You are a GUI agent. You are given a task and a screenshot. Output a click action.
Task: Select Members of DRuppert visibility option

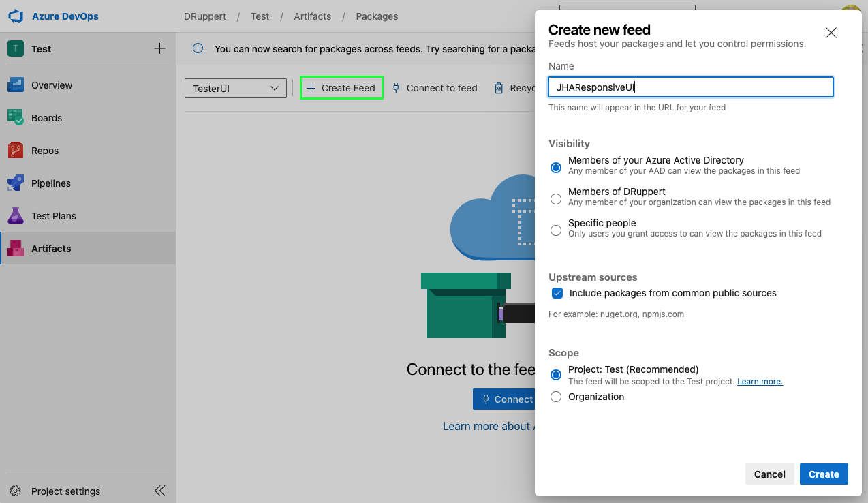tap(556, 199)
